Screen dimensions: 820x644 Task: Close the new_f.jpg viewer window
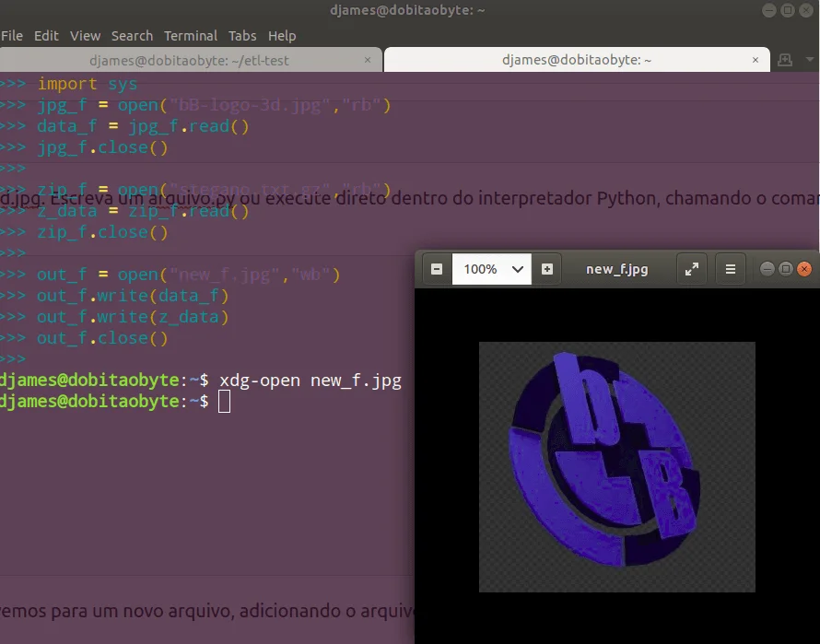(804, 269)
